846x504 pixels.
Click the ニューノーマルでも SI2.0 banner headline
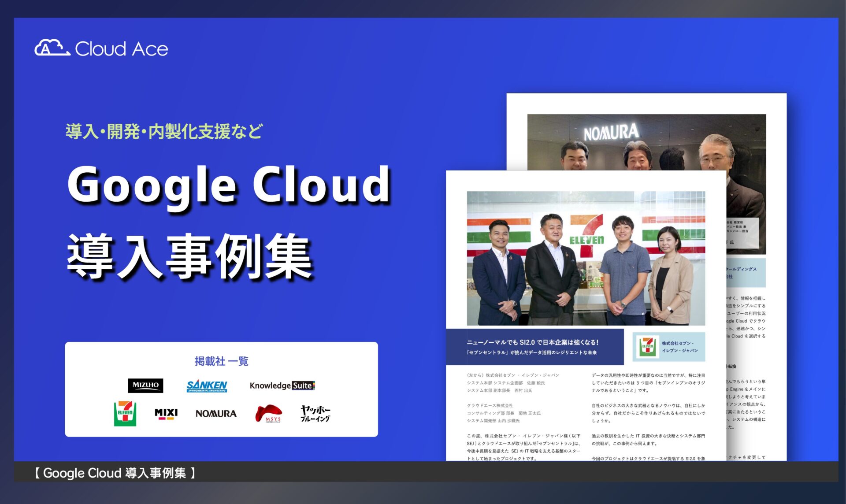tap(533, 342)
